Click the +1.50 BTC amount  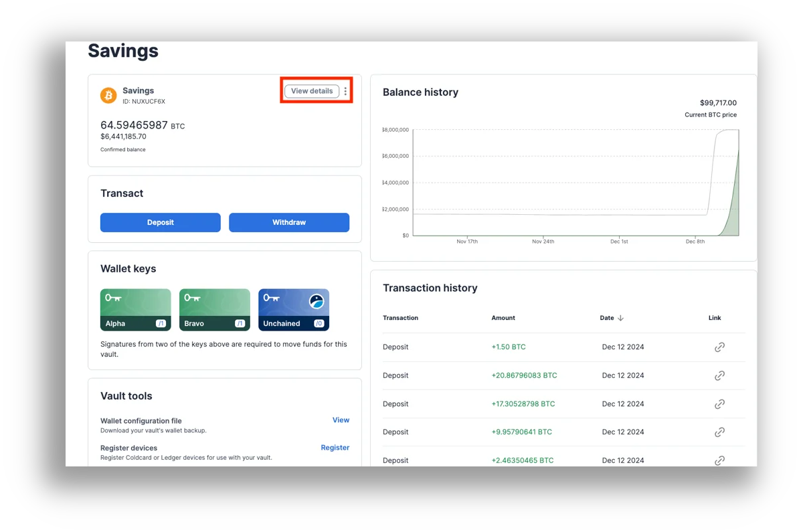pos(509,347)
